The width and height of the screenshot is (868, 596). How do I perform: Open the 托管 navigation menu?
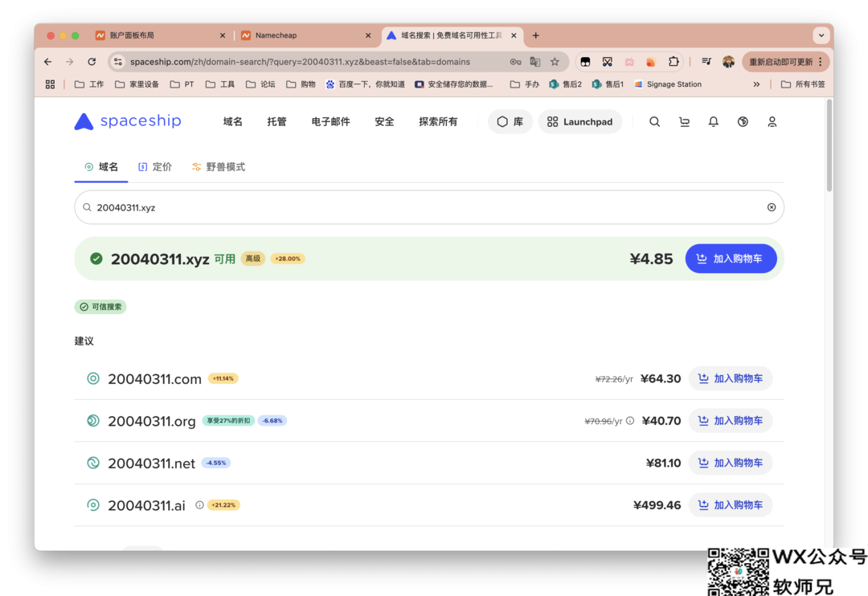coord(276,122)
